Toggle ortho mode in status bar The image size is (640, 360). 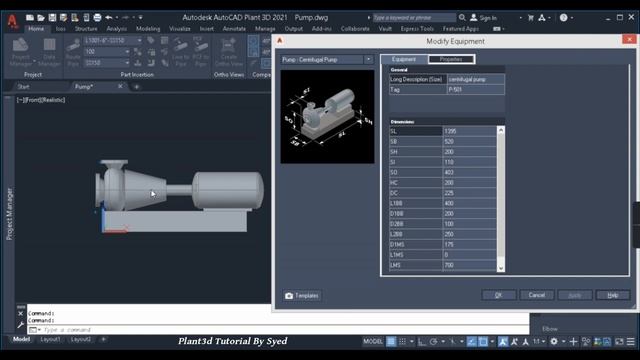[422, 341]
